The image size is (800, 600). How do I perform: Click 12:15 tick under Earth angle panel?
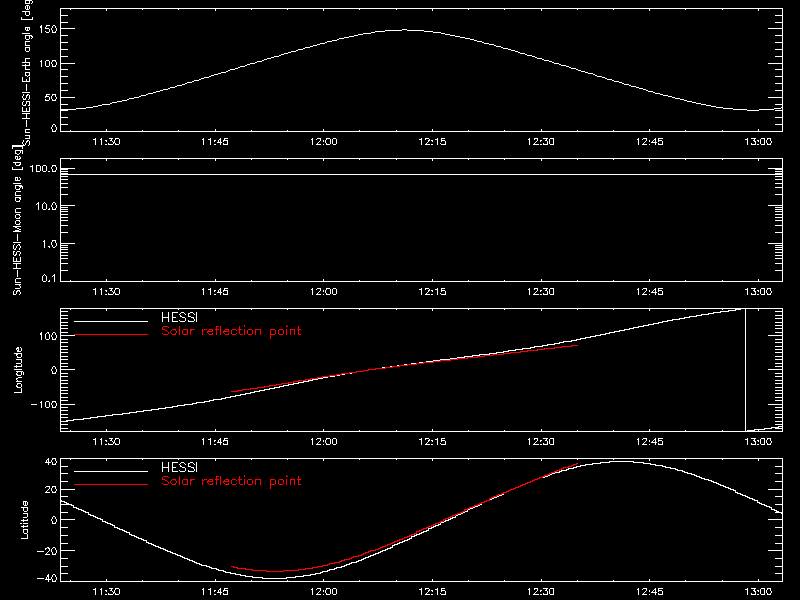point(432,142)
